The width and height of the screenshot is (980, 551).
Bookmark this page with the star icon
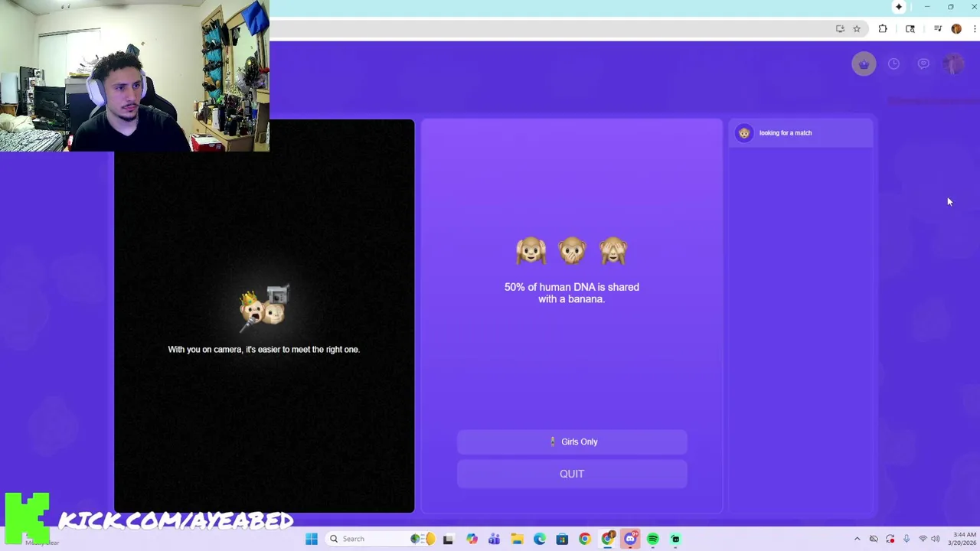pos(857,29)
